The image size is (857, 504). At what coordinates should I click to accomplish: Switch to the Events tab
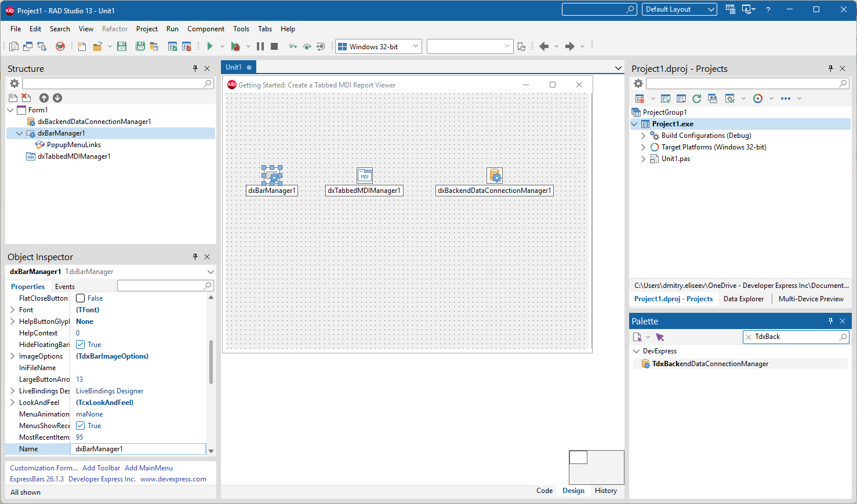(65, 287)
